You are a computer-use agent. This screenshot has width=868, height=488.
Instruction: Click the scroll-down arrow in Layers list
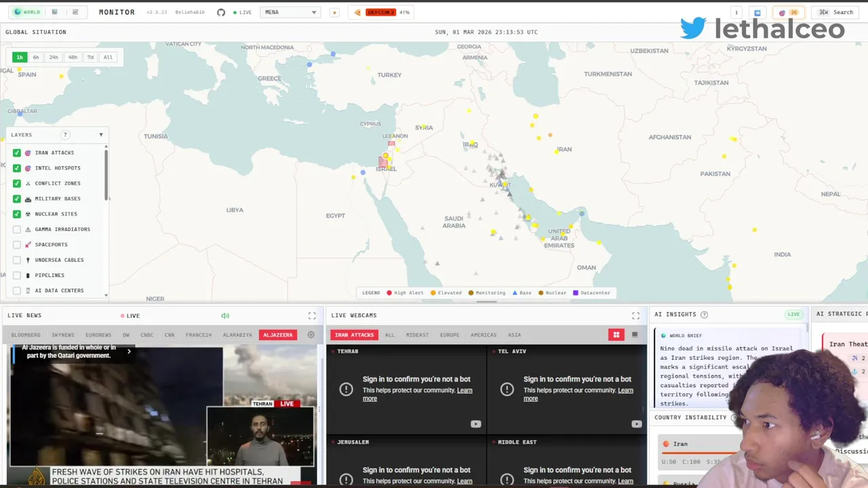106,295
